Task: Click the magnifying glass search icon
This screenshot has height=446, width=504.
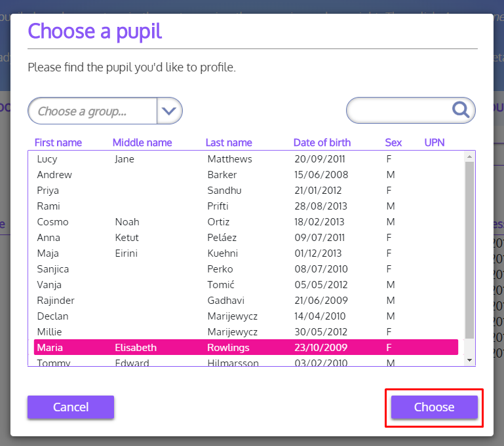Action: [461, 110]
